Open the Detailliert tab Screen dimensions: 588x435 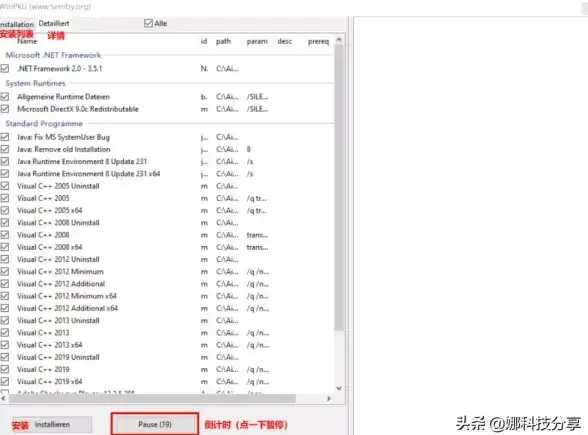(x=54, y=24)
